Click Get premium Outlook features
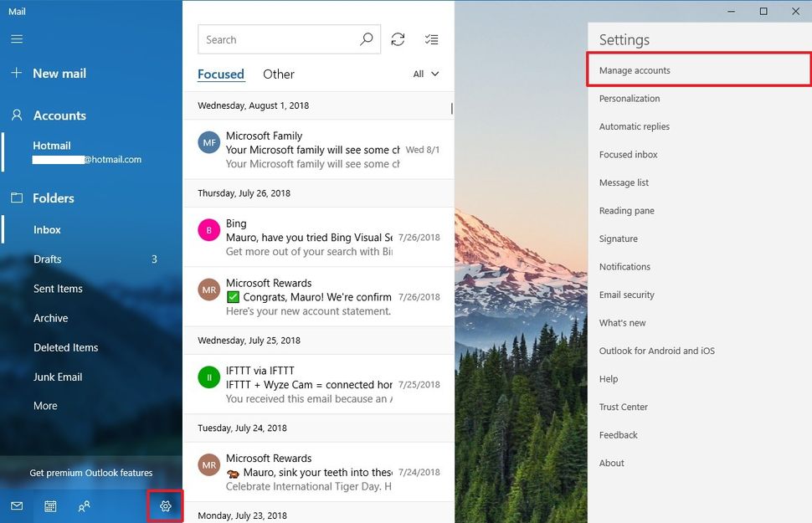The height and width of the screenshot is (523, 812). click(x=90, y=473)
